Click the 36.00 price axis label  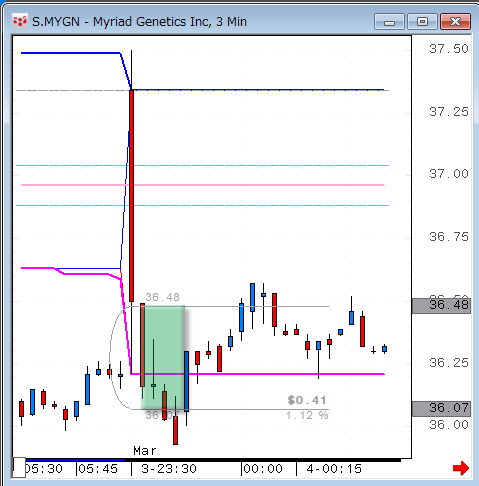449,424
